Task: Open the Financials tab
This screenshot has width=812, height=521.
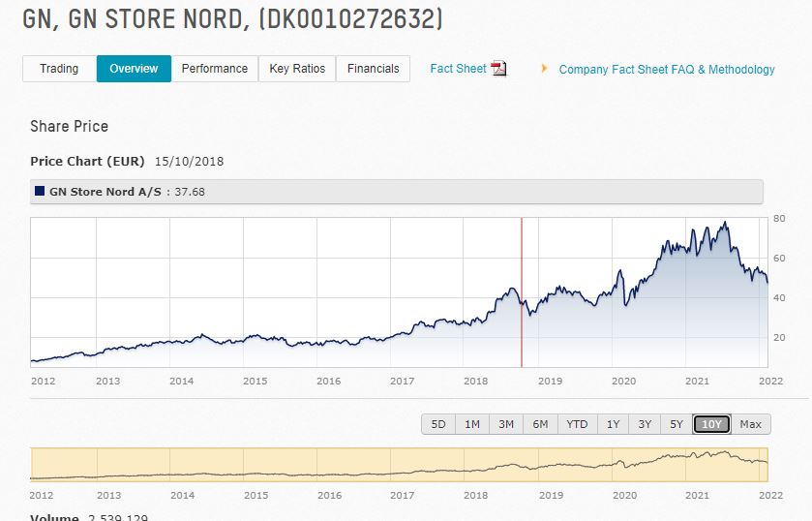Action: point(373,69)
